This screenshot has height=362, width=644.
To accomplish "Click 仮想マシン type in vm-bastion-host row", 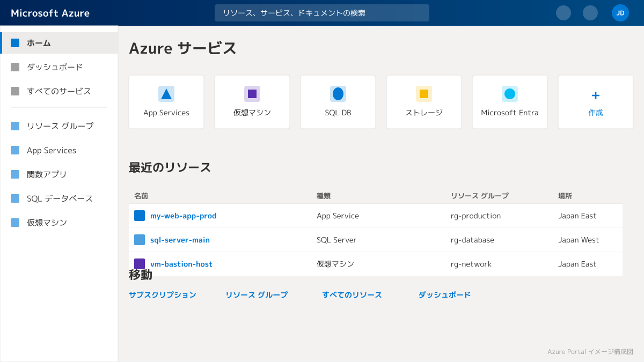I will 335,264.
